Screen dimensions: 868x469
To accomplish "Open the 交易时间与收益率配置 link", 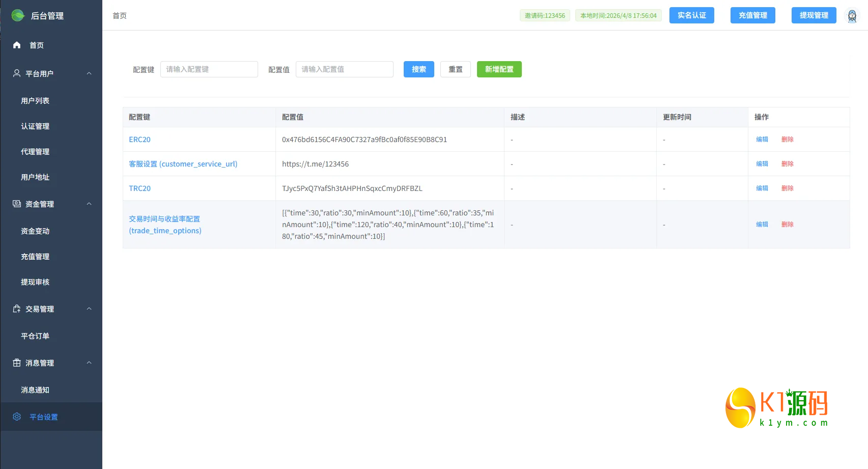I will 165,225.
